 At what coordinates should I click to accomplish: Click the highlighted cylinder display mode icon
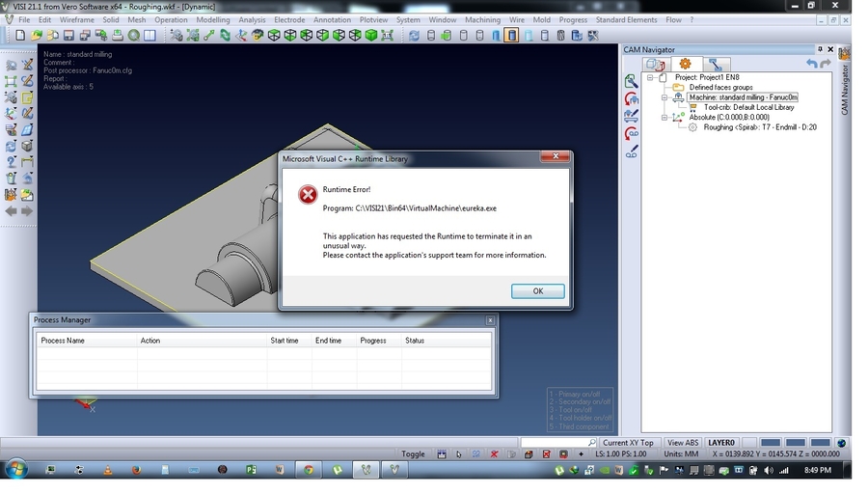pyautogui.click(x=511, y=36)
